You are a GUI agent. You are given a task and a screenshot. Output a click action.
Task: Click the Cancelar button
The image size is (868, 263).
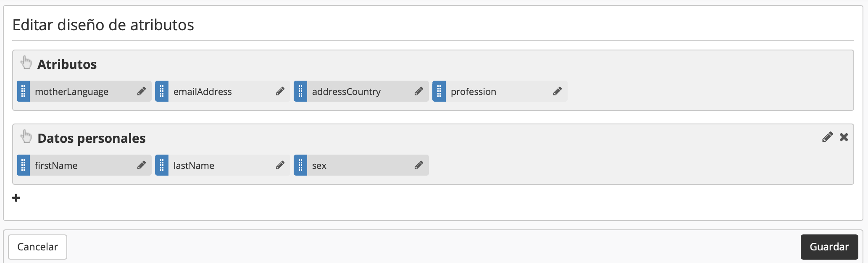click(37, 247)
